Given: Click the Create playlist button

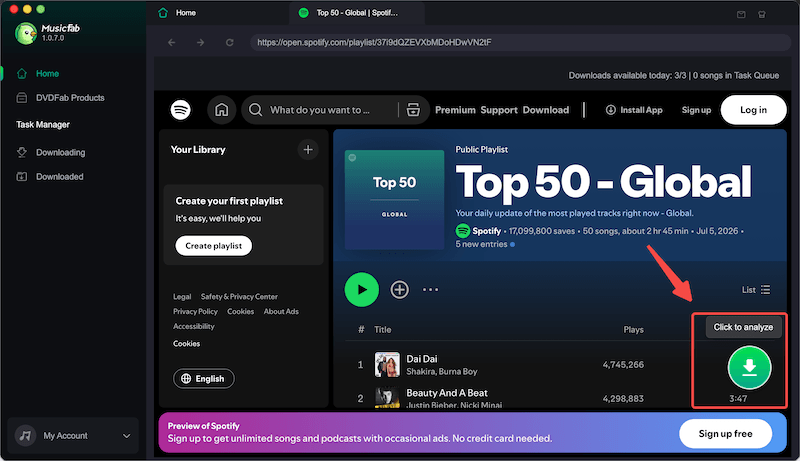Looking at the screenshot, I should point(213,246).
